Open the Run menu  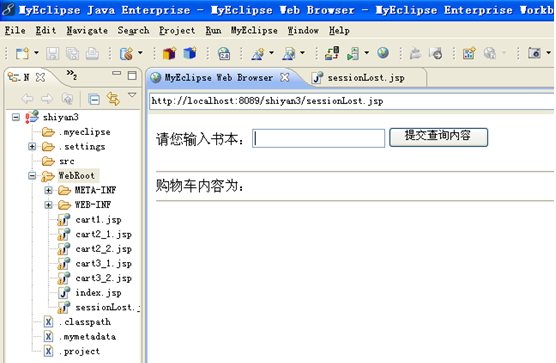pos(213,31)
